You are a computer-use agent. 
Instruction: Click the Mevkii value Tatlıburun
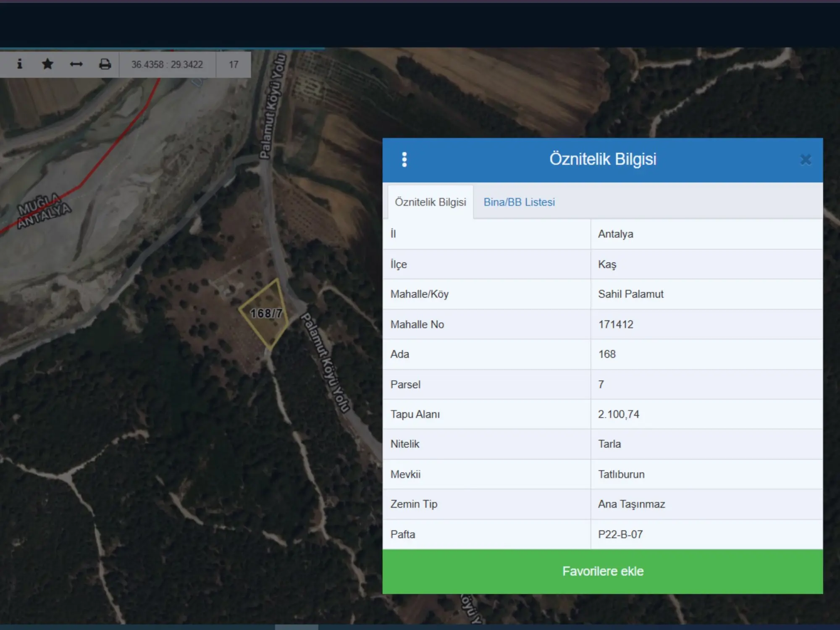pos(621,474)
